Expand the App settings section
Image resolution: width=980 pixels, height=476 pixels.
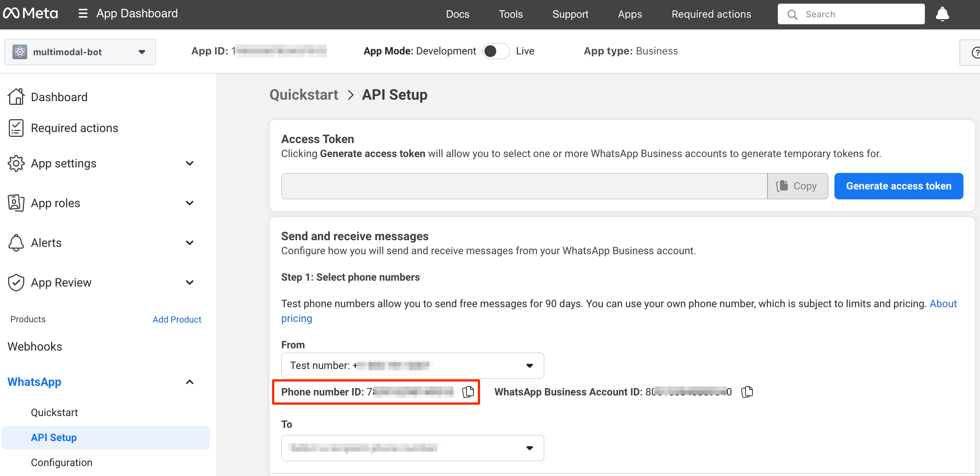tap(189, 163)
